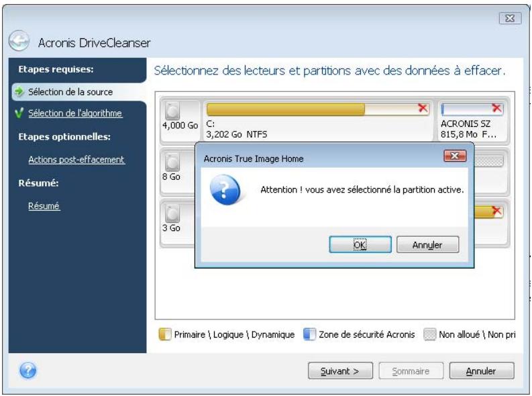Open Actions post-effacement step
Screen dimensions: 532x396
point(76,160)
